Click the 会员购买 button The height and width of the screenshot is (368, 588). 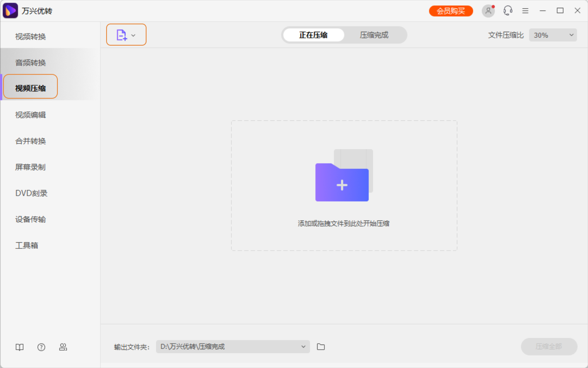pos(451,10)
